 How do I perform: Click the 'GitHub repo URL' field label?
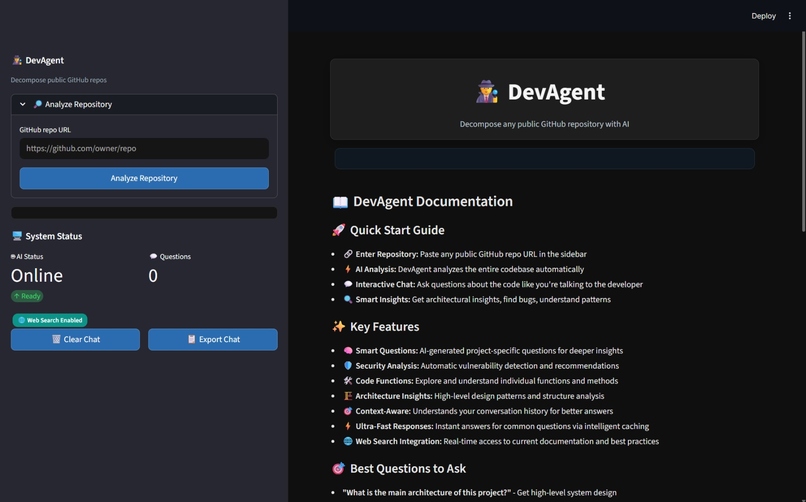point(45,130)
